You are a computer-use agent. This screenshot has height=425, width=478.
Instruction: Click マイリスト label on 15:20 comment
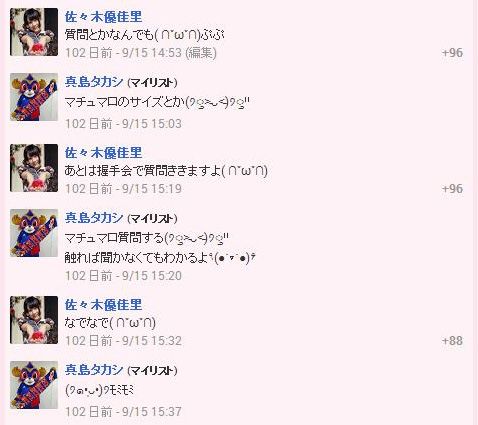[x=152, y=218]
